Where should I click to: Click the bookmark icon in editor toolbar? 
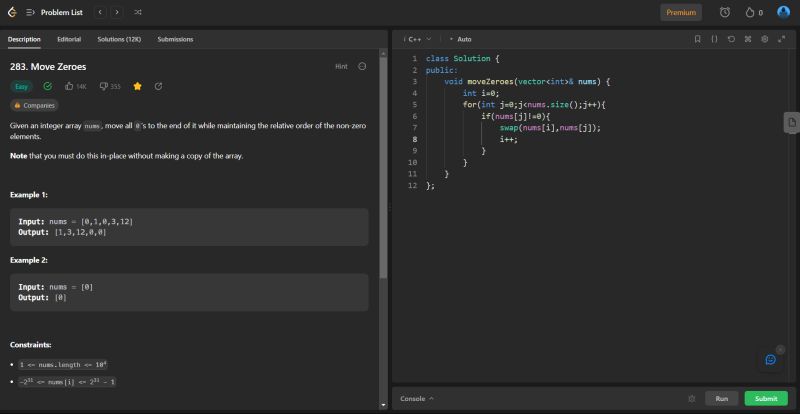click(x=697, y=39)
